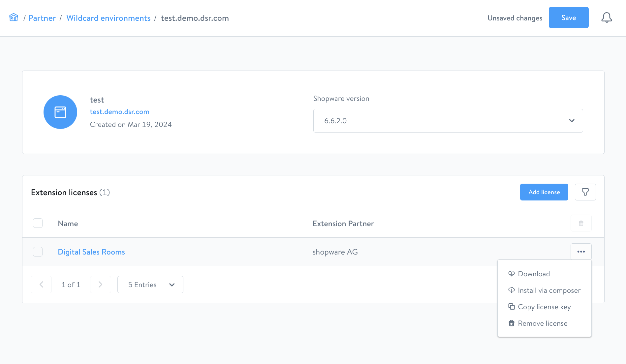This screenshot has width=626, height=364.
Task: Select Download from the context menu
Action: pos(534,274)
